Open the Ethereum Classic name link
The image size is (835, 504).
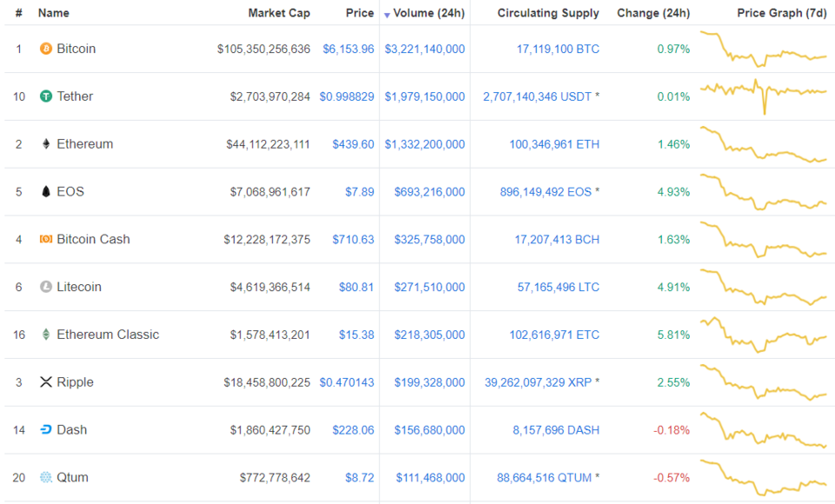tap(108, 335)
